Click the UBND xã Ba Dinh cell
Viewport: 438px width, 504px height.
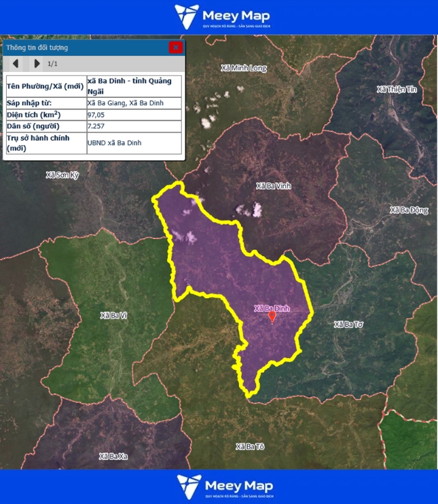pyautogui.click(x=134, y=143)
